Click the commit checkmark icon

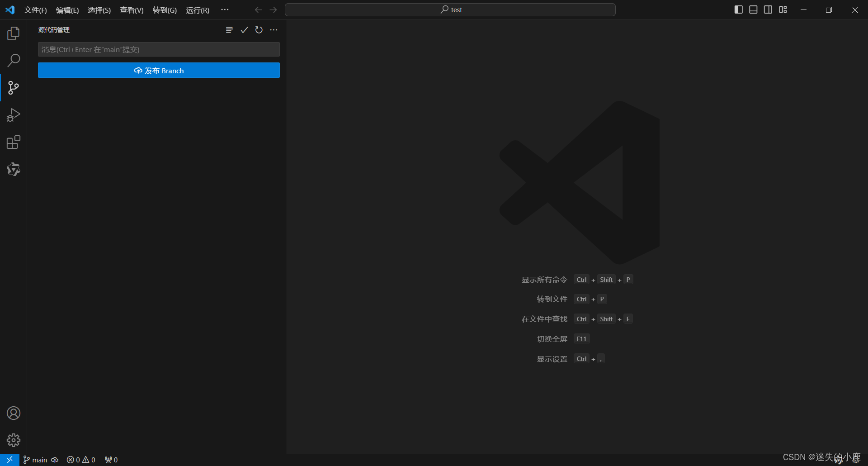click(244, 30)
